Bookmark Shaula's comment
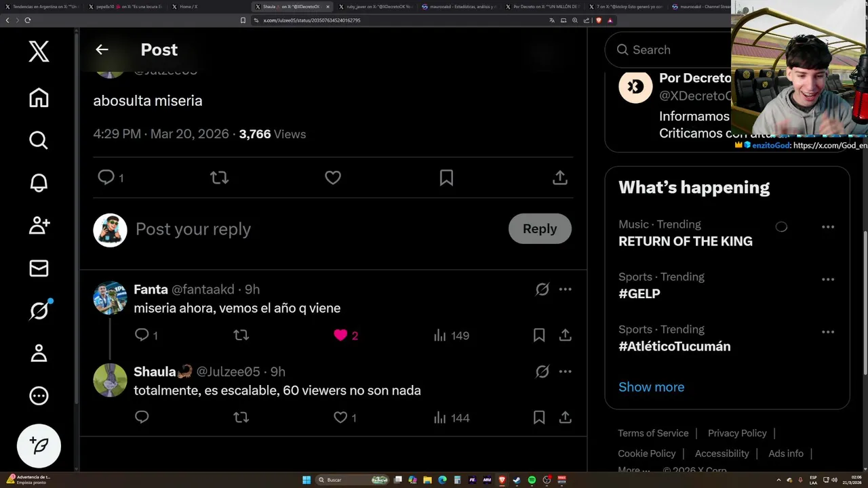868x488 pixels. click(x=539, y=418)
